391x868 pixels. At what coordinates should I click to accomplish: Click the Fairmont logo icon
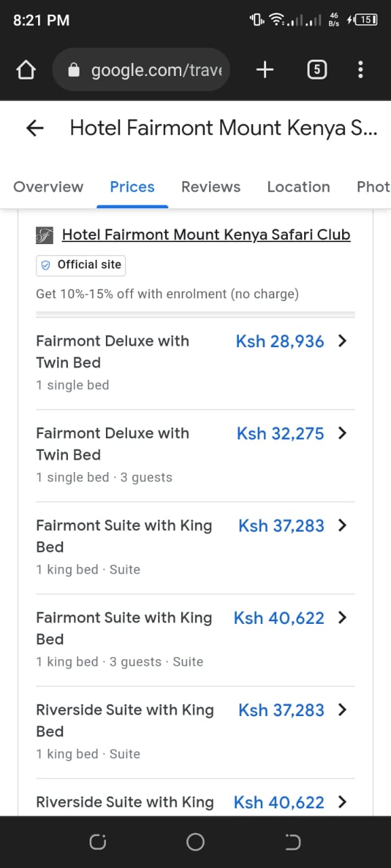[44, 235]
